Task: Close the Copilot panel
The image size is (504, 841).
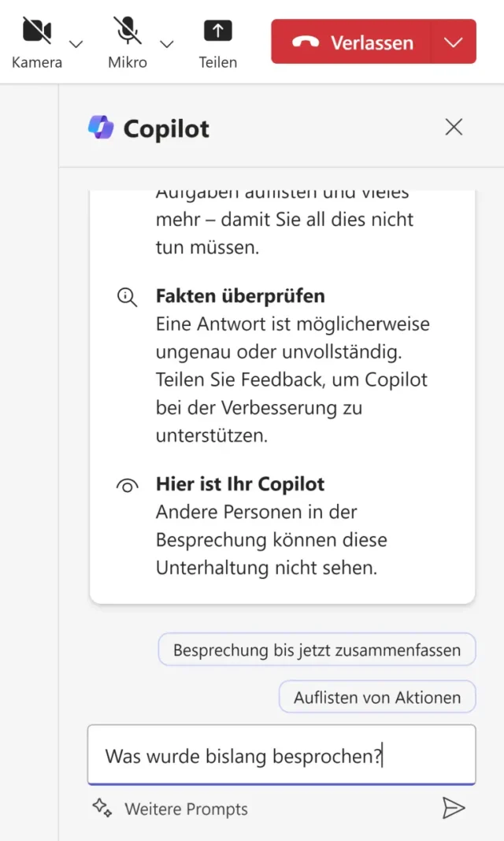Action: click(454, 128)
